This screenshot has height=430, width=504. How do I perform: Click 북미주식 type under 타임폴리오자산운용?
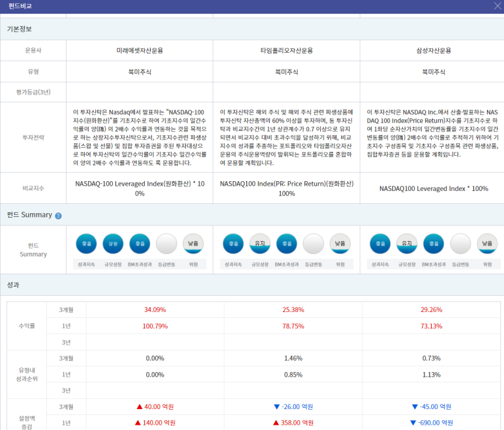(x=286, y=72)
